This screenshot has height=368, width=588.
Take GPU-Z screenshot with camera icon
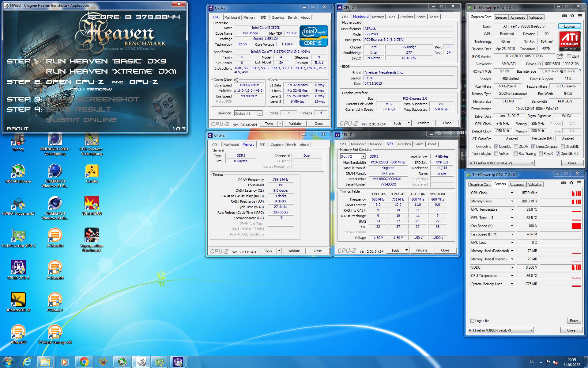564,16
